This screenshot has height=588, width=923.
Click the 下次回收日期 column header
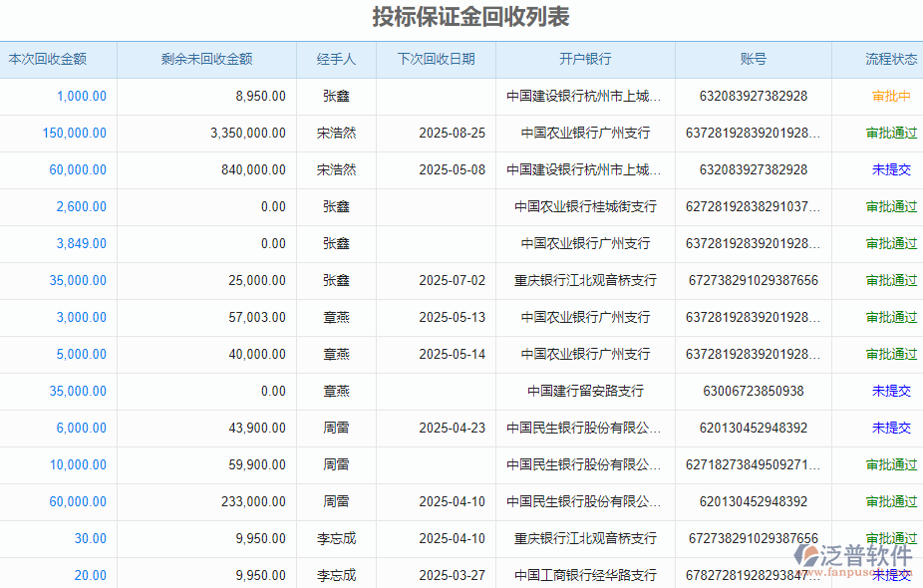pyautogui.click(x=435, y=59)
